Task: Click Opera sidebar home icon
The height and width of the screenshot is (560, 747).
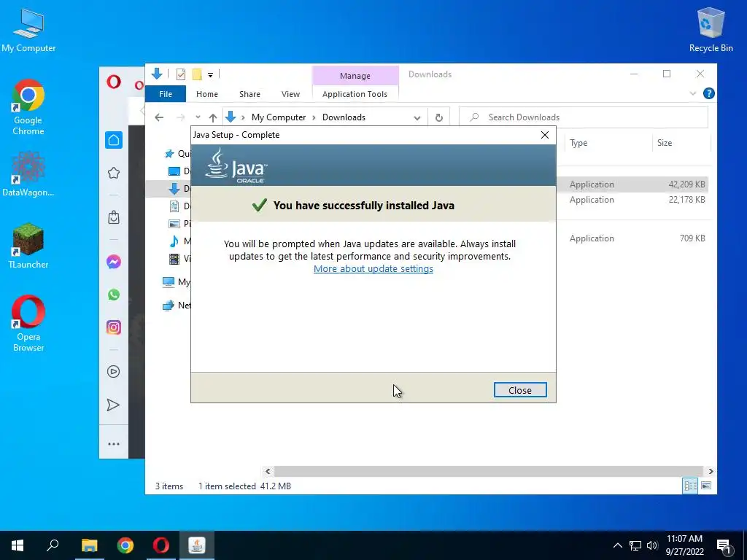Action: pos(113,140)
